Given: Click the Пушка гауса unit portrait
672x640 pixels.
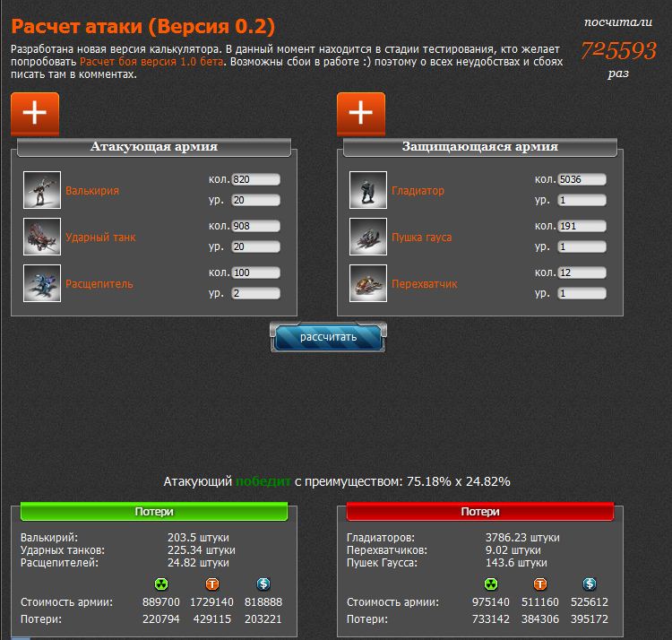Looking at the screenshot, I should pyautogui.click(x=368, y=237).
